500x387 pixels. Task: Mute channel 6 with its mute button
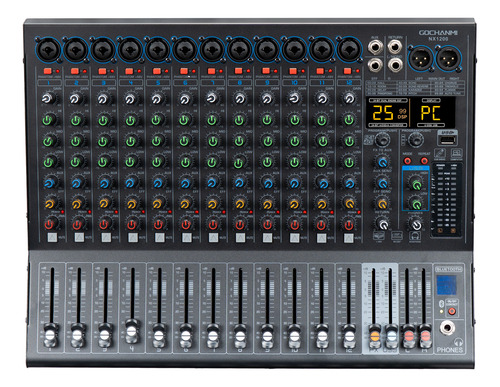(187, 237)
